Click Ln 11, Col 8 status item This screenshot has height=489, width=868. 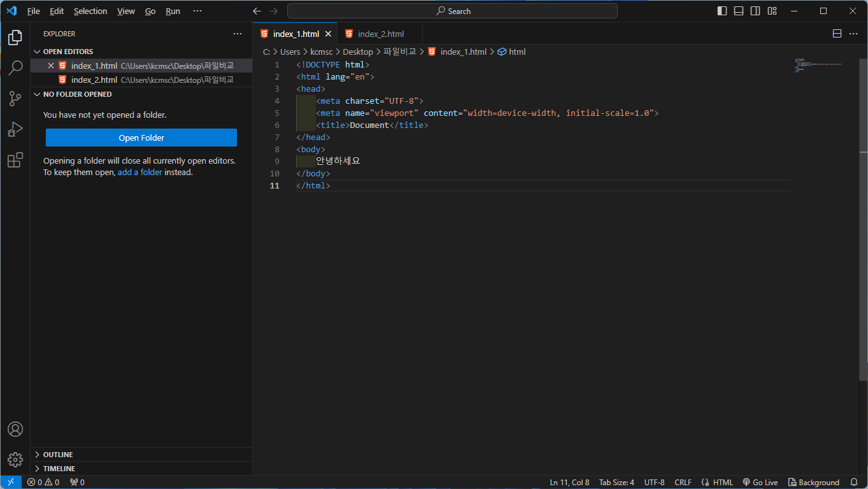click(569, 482)
